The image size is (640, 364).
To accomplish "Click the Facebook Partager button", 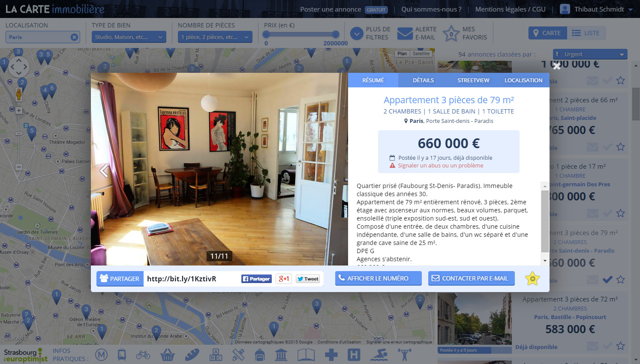I will coord(256,279).
